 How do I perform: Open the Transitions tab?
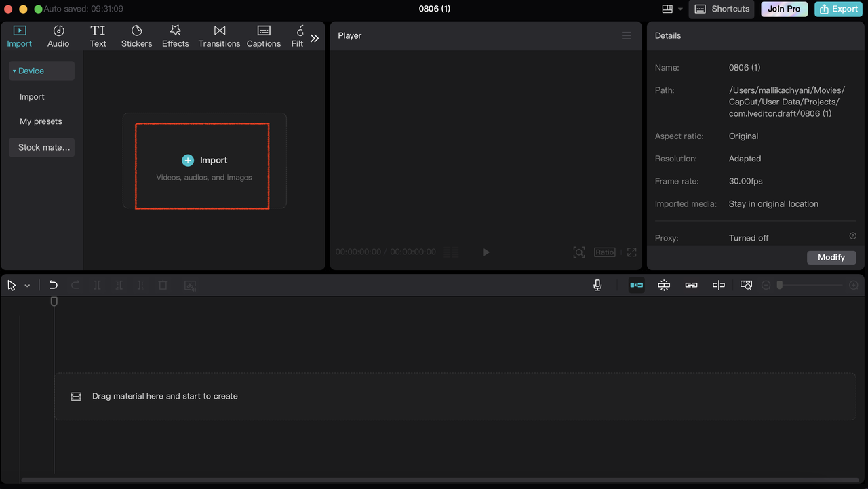click(x=219, y=36)
